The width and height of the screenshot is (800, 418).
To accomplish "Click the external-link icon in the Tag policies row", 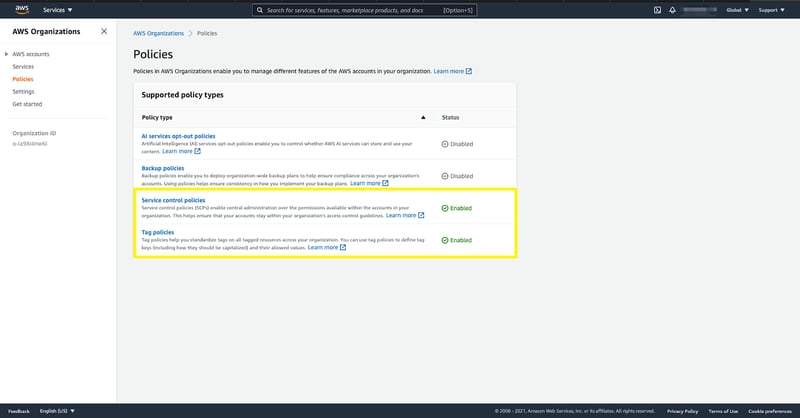I will click(x=343, y=248).
